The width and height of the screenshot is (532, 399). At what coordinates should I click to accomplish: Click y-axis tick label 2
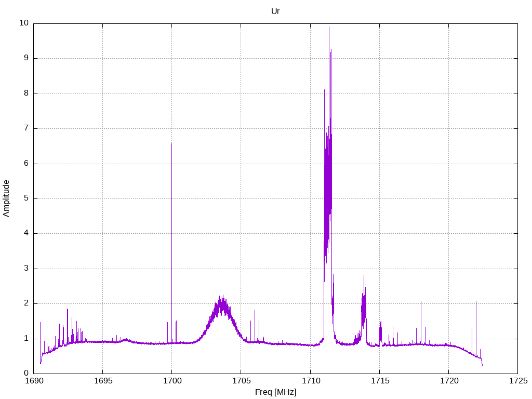click(26, 303)
